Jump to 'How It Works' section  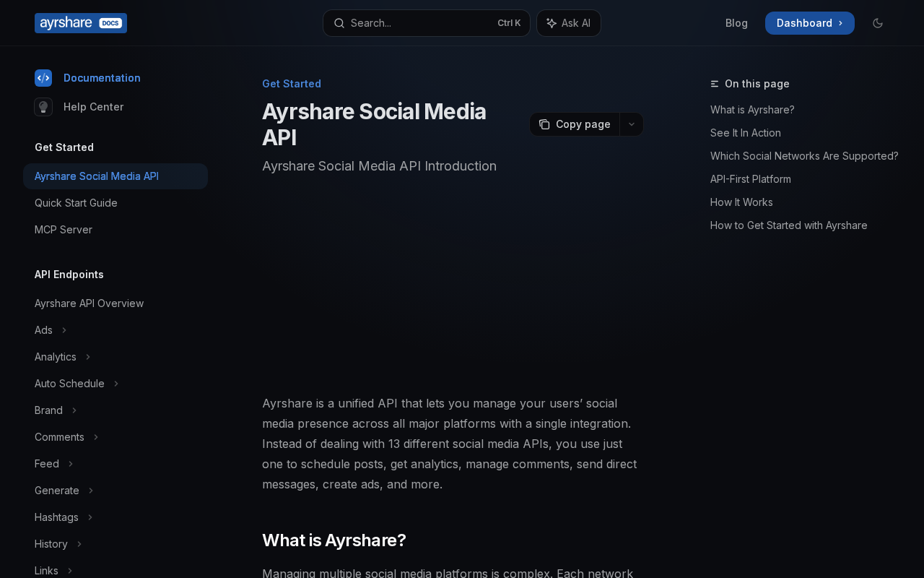[741, 202]
